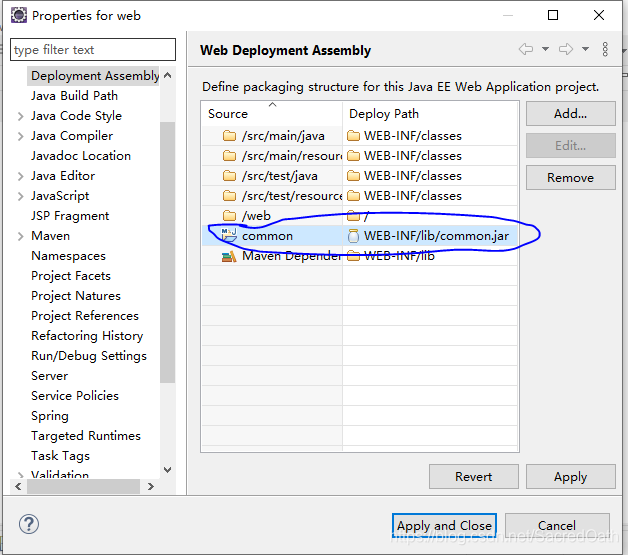Open the Javadoc Location page
628x555 pixels.
pos(81,156)
